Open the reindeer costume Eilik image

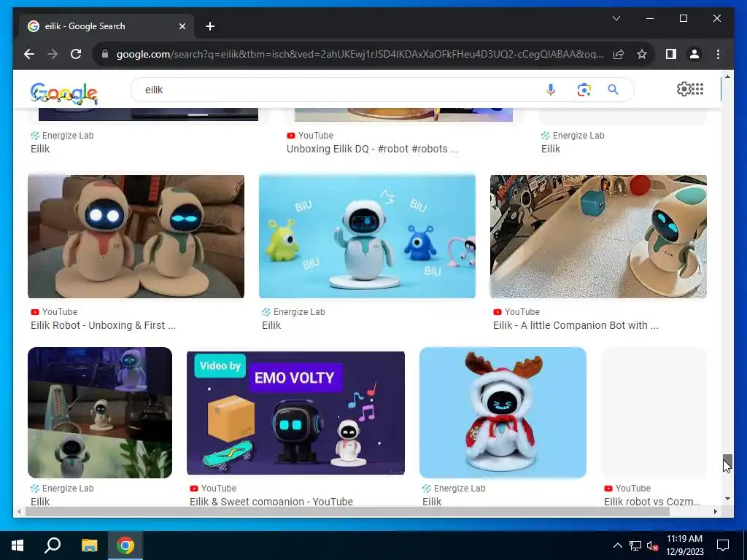click(x=503, y=413)
